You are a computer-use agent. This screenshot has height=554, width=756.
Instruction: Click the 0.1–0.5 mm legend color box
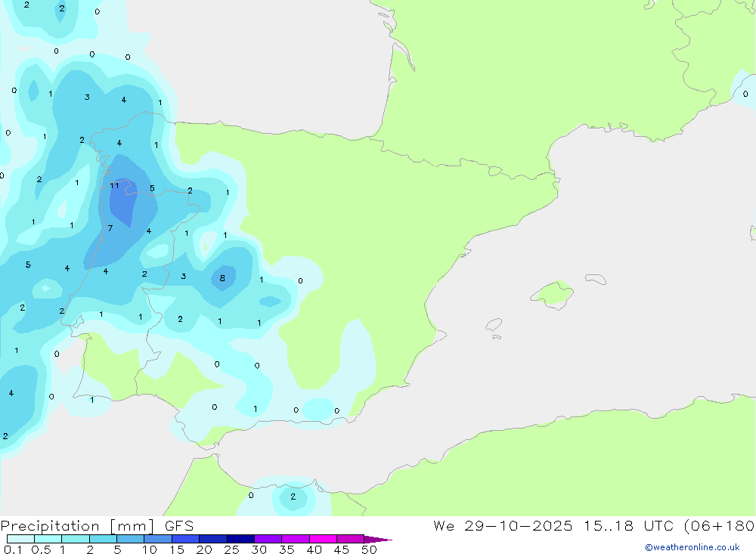tap(20, 539)
